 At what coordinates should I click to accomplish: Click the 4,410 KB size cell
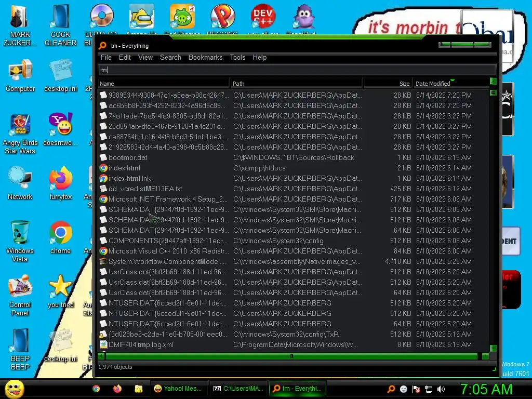pyautogui.click(x=397, y=262)
